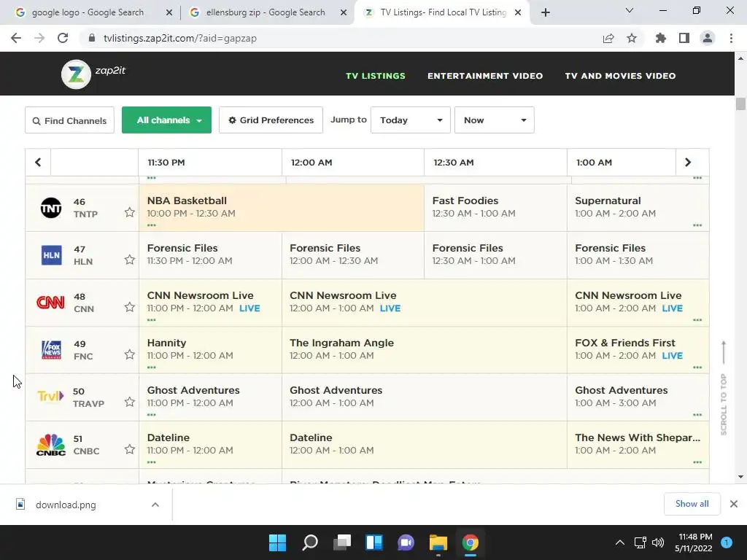Select TV LISTINGS nav item
Screen dimensions: 747x560
tap(376, 76)
